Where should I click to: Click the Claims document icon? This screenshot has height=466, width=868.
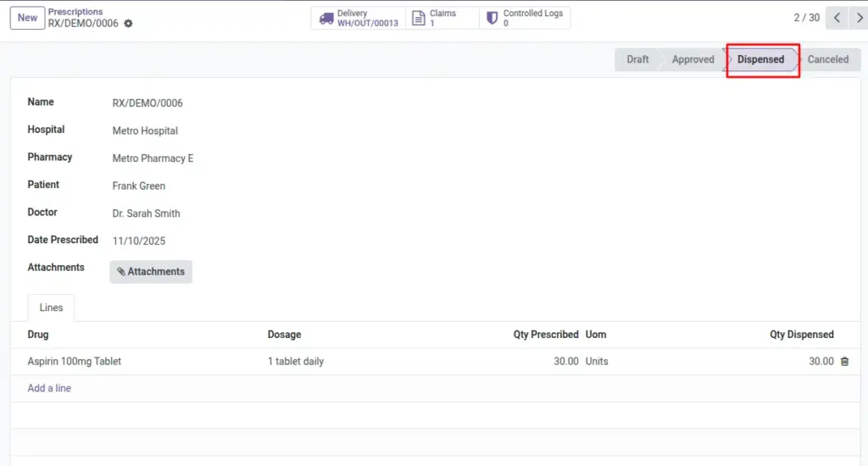[x=419, y=19]
